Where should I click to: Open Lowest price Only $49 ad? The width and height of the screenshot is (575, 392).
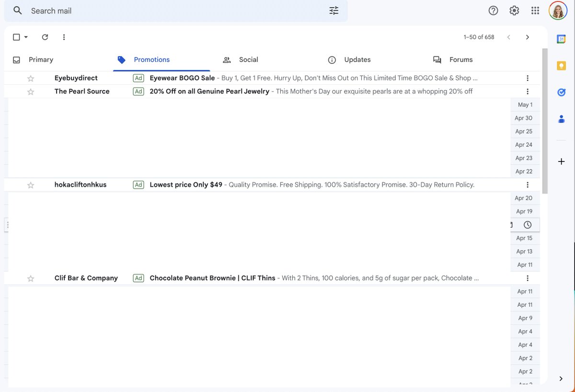(x=186, y=185)
